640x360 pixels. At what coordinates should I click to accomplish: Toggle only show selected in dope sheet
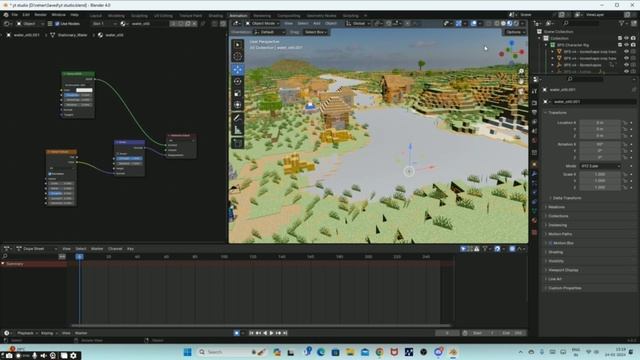click(463, 249)
